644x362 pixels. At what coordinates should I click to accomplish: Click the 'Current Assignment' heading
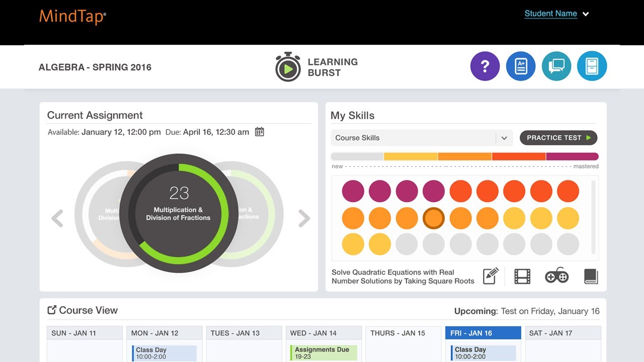tap(95, 115)
